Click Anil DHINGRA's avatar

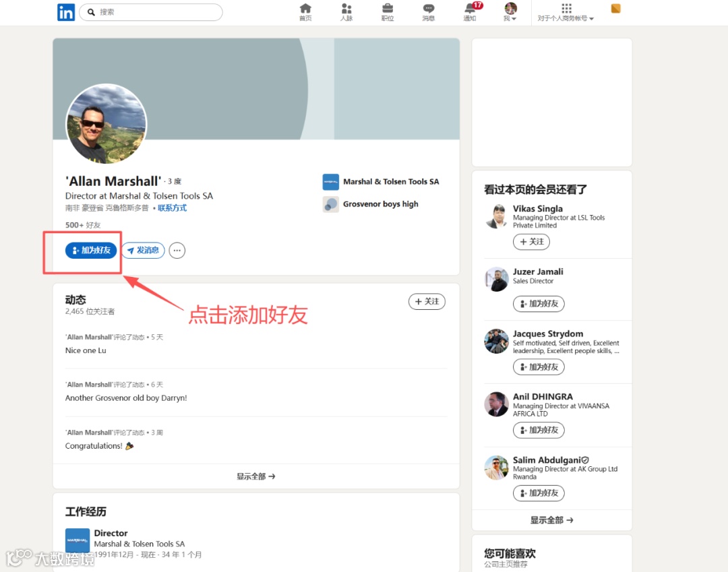(496, 404)
